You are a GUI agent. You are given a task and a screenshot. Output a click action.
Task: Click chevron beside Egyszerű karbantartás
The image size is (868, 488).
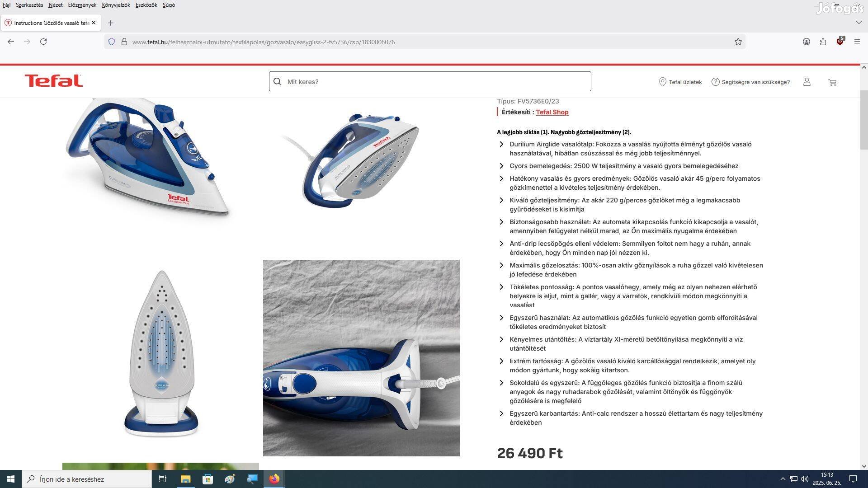[x=501, y=413]
